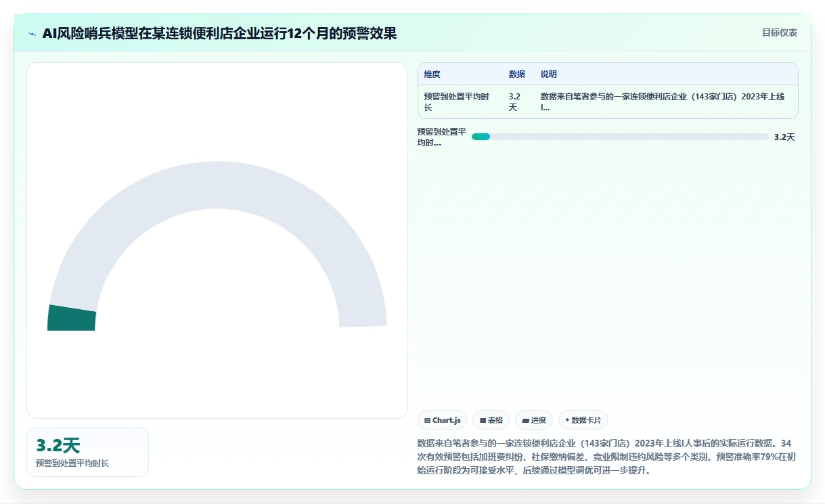Click the 3.2天 data card
This screenshot has width=825, height=504.
(x=87, y=452)
